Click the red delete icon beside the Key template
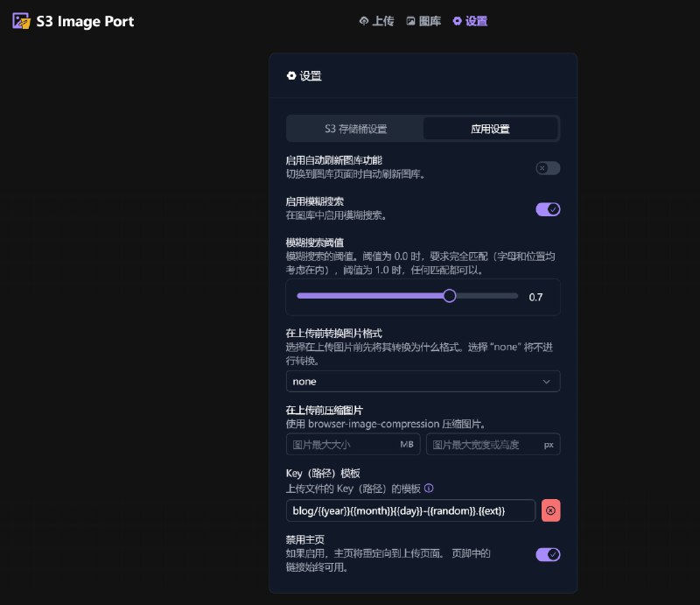 550,510
